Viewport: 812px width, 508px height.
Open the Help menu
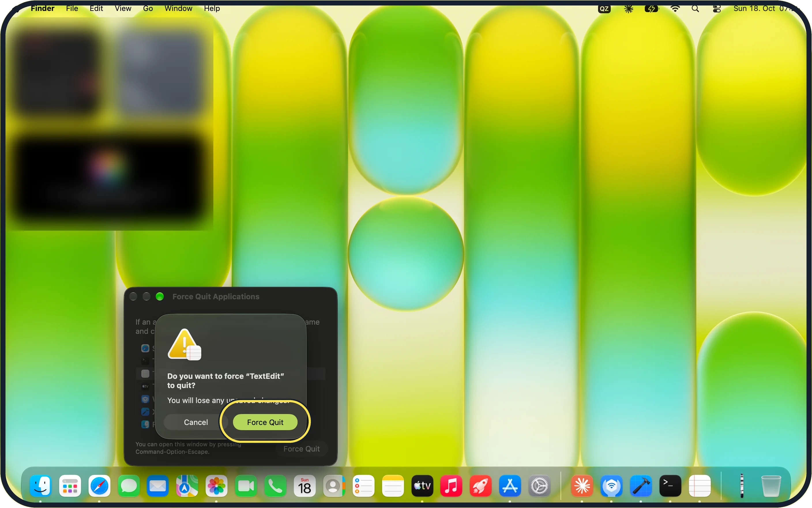click(x=212, y=8)
